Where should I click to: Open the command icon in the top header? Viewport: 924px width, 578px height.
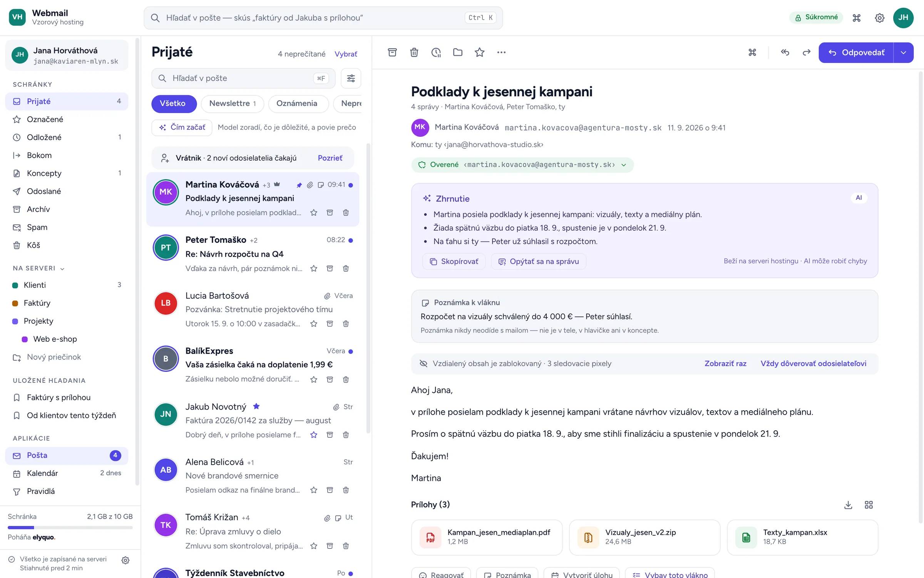pos(856,18)
